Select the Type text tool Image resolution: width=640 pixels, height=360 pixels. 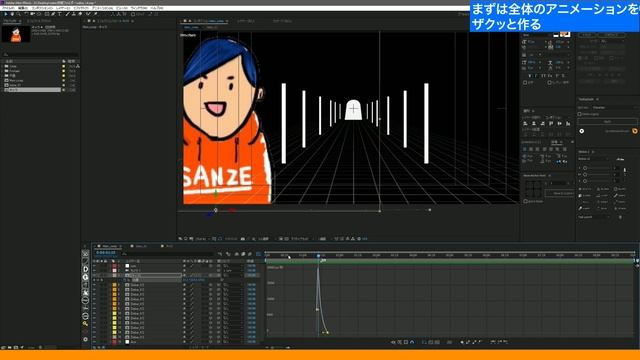pyautogui.click(x=60, y=14)
